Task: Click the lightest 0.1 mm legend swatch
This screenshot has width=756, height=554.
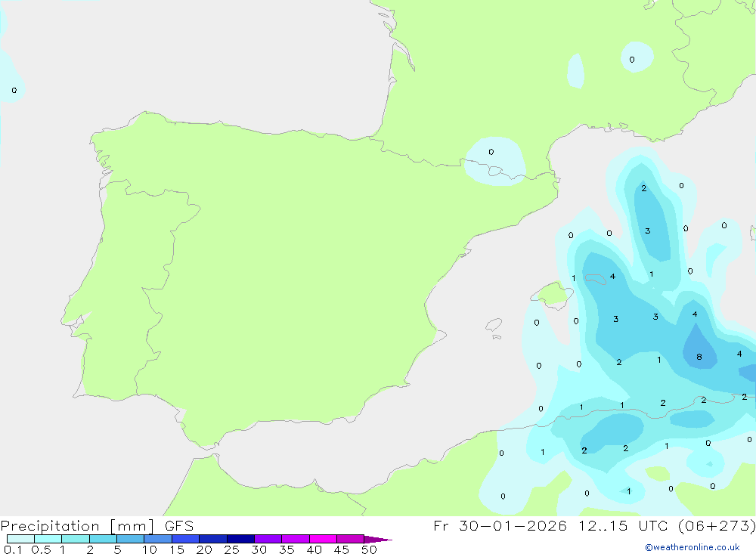Action: coord(20,539)
